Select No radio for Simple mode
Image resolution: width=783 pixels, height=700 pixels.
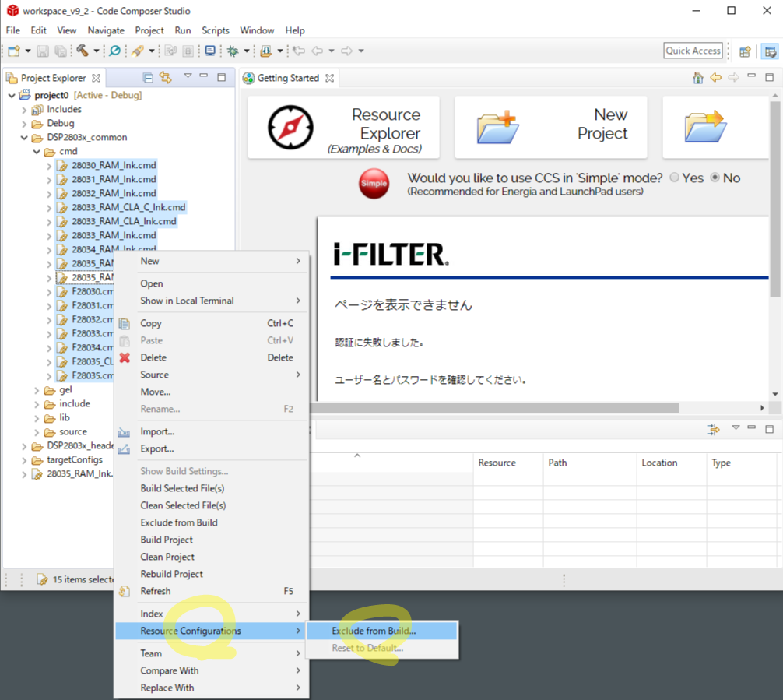(715, 178)
